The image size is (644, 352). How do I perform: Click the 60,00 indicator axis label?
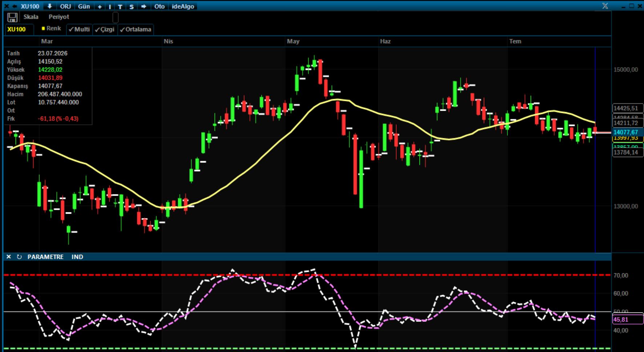coord(621,293)
